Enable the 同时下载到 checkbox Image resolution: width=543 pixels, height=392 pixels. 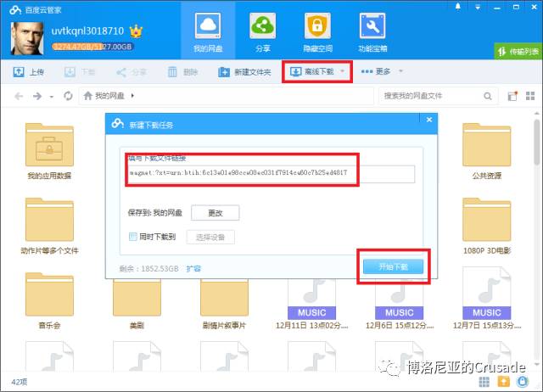tap(132, 237)
